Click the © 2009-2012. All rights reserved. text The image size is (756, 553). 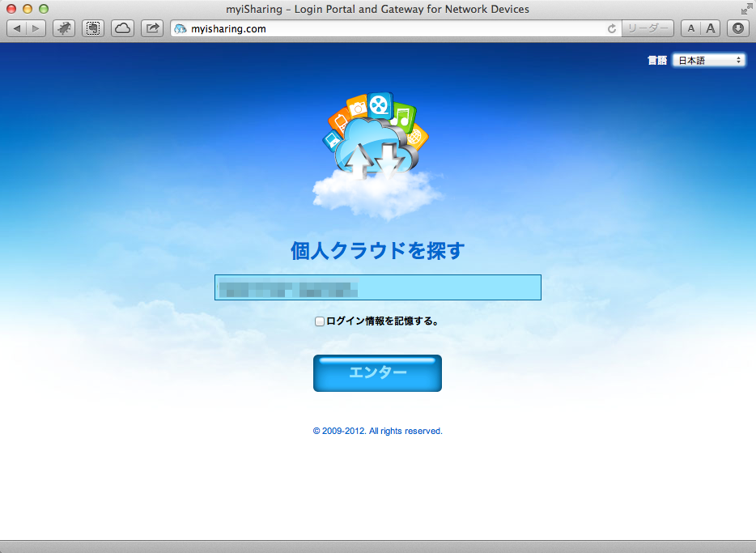[377, 431]
